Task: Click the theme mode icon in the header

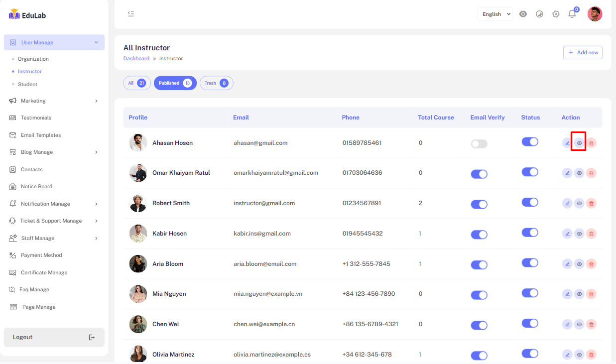Action: click(539, 14)
